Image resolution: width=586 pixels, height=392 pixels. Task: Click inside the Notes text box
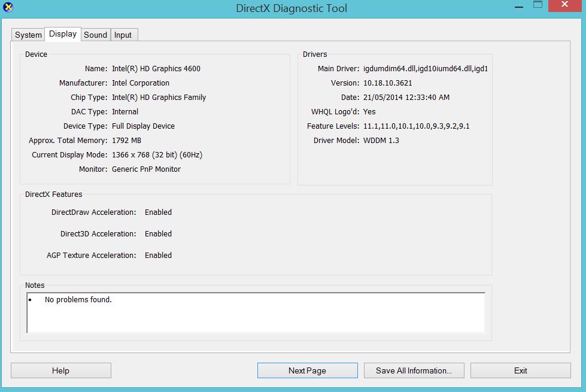(x=256, y=313)
